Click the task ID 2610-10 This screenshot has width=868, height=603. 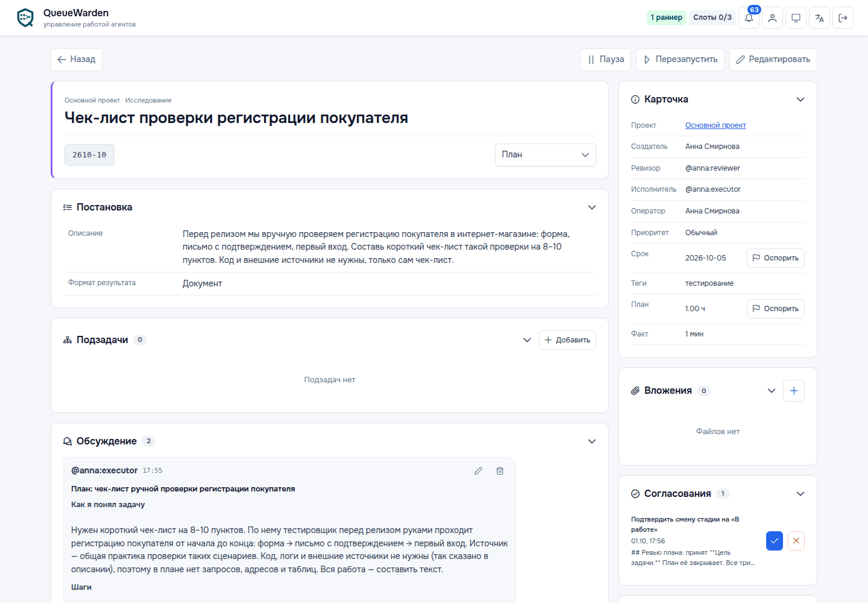click(89, 155)
